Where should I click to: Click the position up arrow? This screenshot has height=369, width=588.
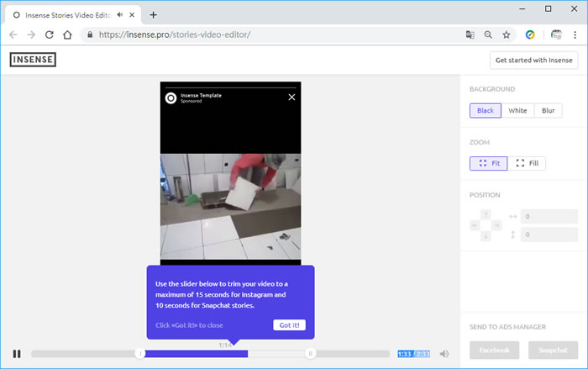(x=486, y=214)
